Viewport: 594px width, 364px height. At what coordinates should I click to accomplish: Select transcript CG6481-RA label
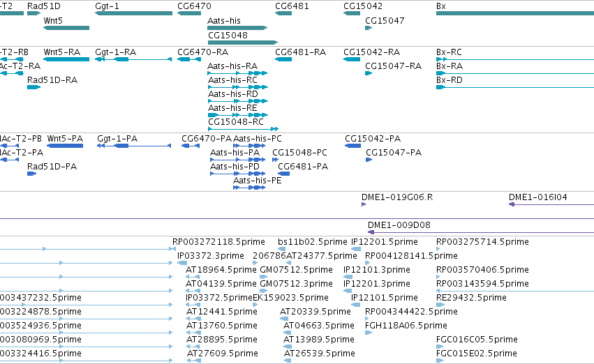(x=300, y=52)
